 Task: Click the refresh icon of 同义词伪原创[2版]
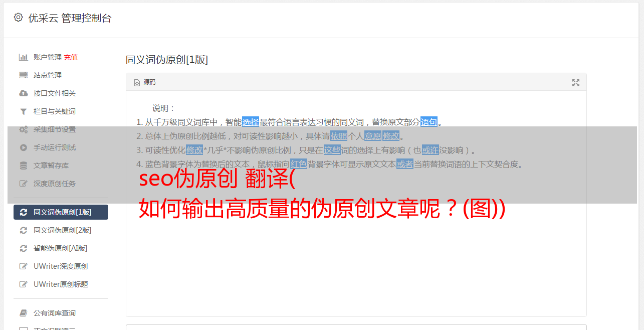tap(23, 230)
